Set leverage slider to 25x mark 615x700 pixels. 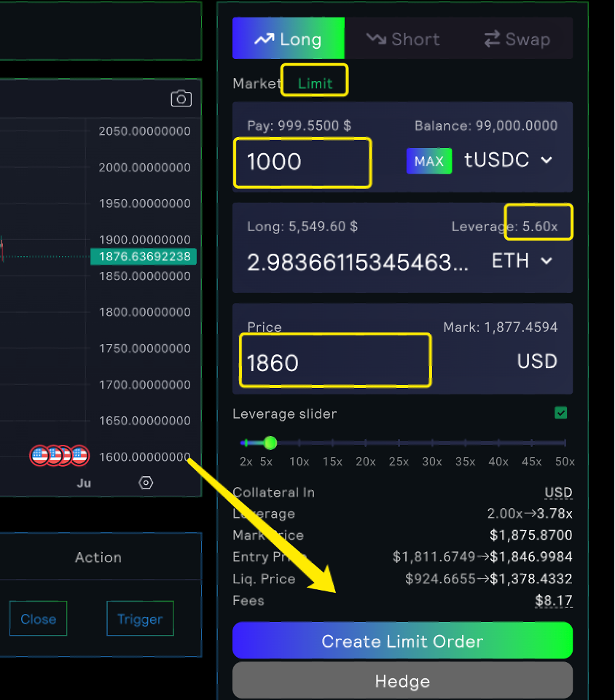pos(399,443)
